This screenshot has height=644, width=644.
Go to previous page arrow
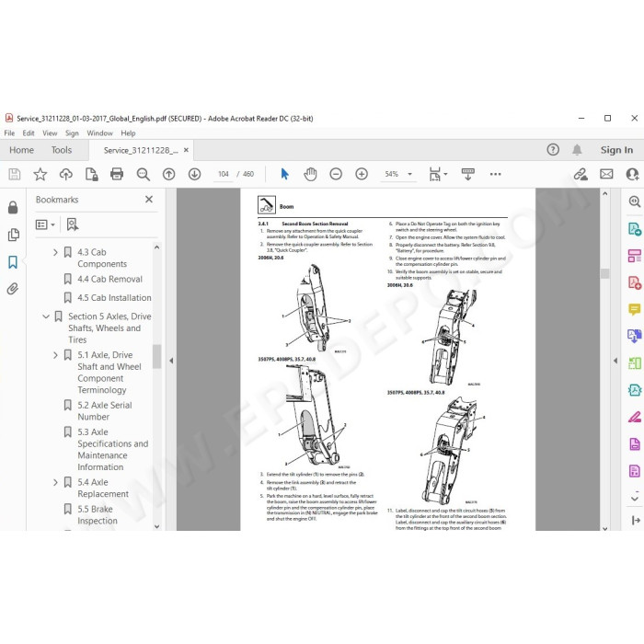168,174
